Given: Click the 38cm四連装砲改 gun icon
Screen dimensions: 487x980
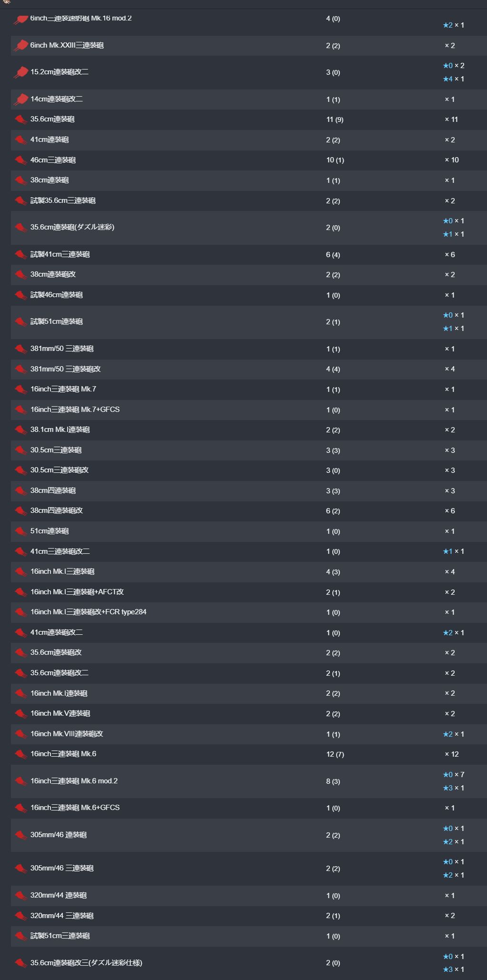Looking at the screenshot, I should (20, 511).
